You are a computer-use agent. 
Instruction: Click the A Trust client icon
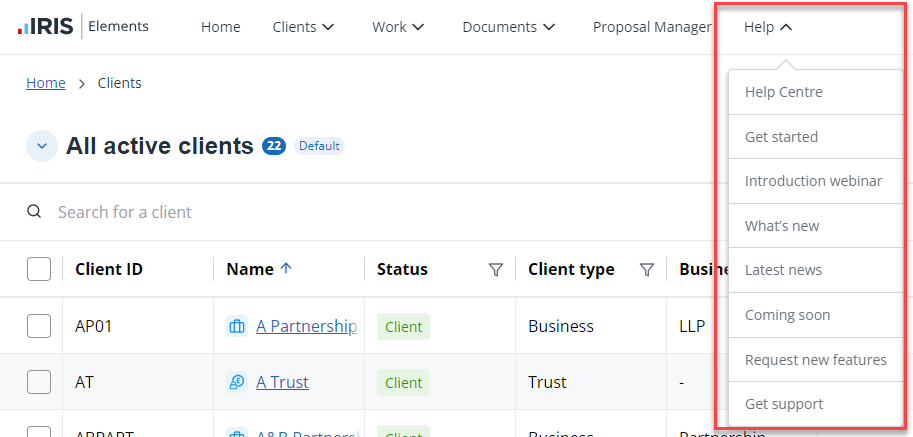pyautogui.click(x=237, y=382)
